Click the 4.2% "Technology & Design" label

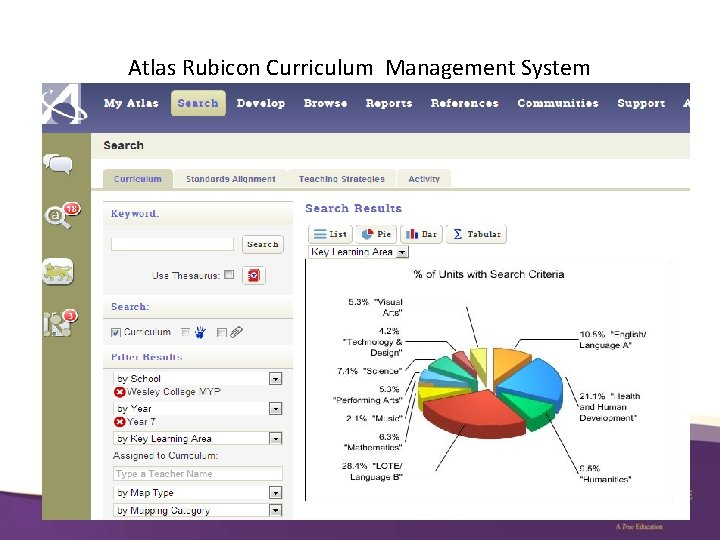tap(372, 342)
